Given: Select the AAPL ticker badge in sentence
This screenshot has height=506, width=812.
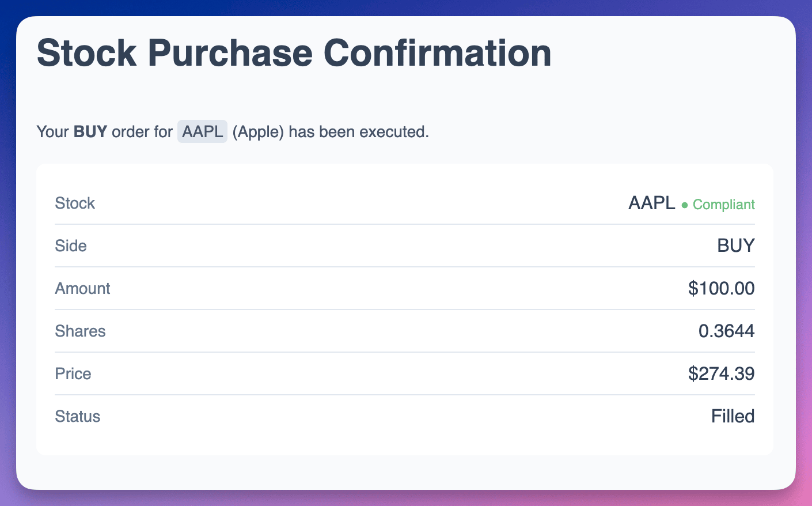Looking at the screenshot, I should tap(202, 132).
